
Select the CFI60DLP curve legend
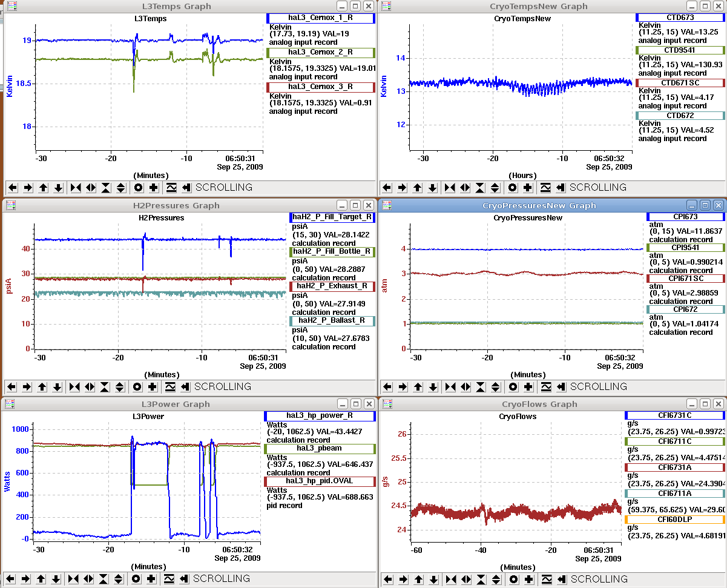click(675, 519)
